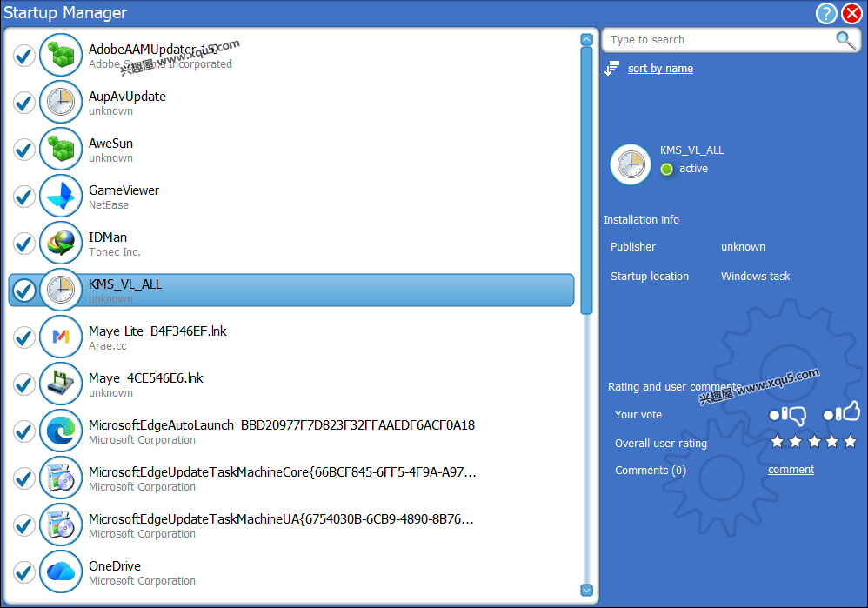The height and width of the screenshot is (608, 868).
Task: Uncheck the Maye_4CE546E6.lnk entry
Action: coord(23,384)
